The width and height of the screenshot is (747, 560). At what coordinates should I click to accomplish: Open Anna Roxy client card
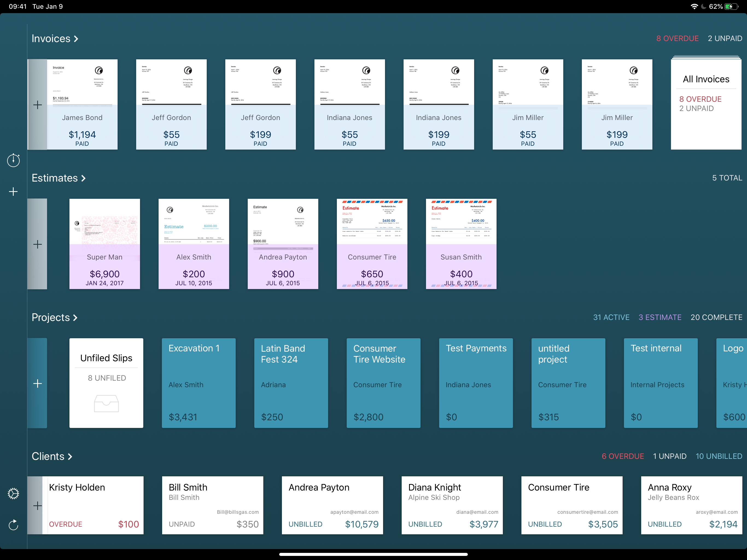click(x=691, y=506)
